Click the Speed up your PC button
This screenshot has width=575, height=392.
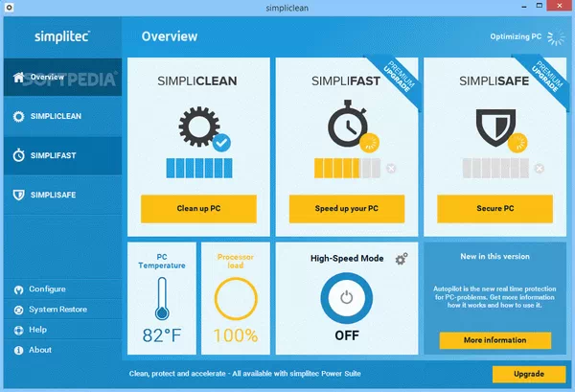(x=347, y=209)
